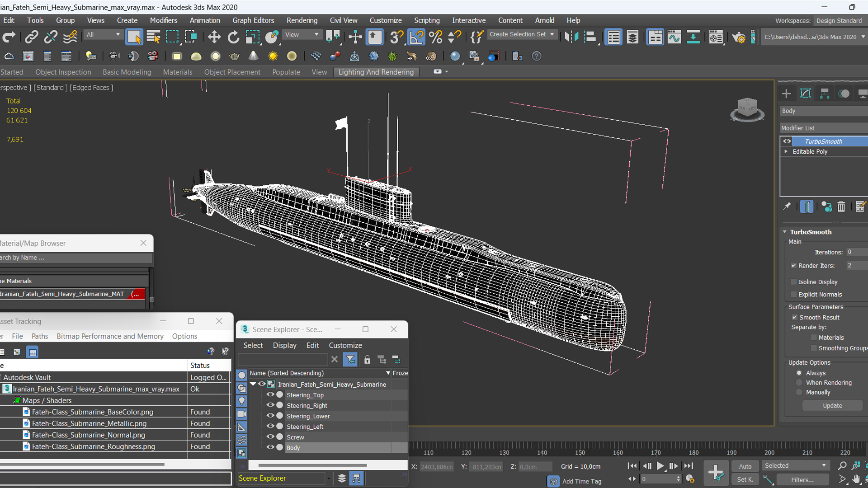Click the Auto key button
The height and width of the screenshot is (488, 868).
click(745, 466)
